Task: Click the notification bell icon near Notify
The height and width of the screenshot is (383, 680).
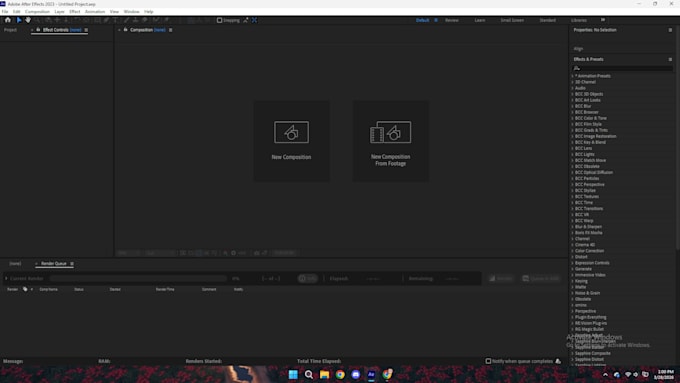Action: pos(558,361)
